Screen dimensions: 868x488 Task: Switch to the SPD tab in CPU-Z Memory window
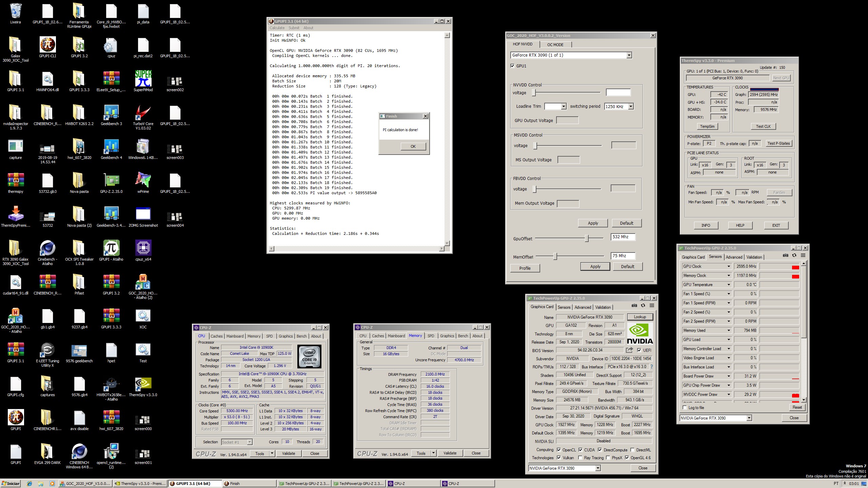[x=431, y=336]
